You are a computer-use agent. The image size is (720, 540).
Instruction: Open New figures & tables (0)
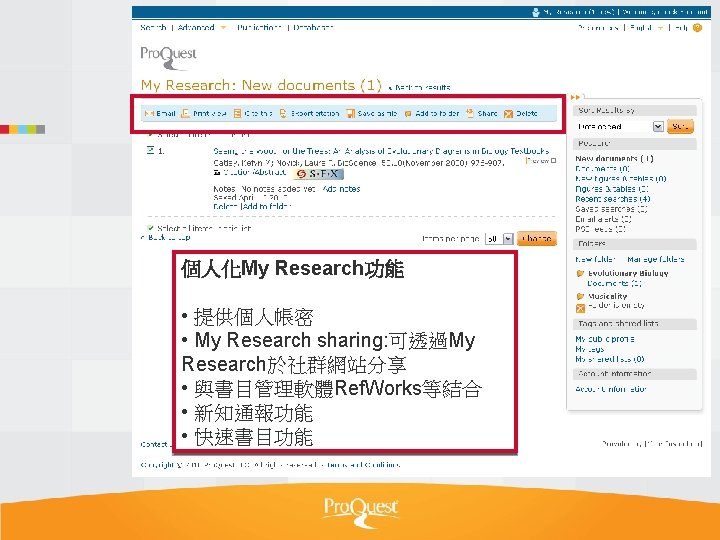click(620, 179)
